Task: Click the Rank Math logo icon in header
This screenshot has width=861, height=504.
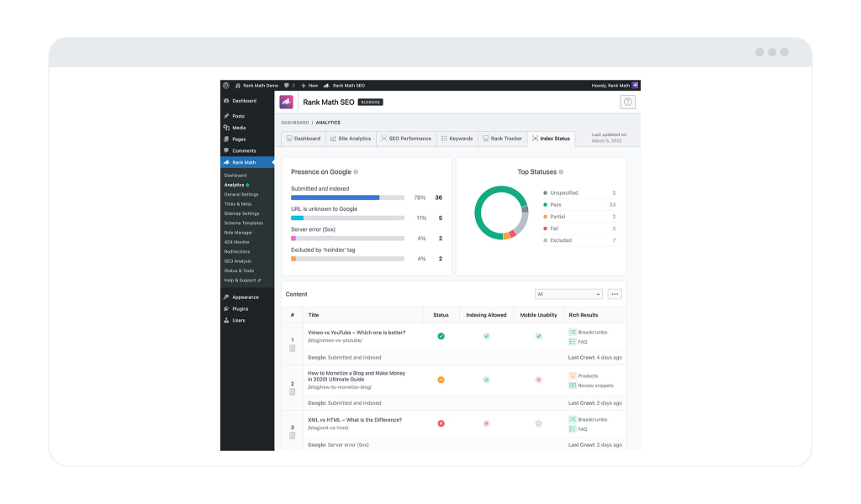Action: point(286,102)
